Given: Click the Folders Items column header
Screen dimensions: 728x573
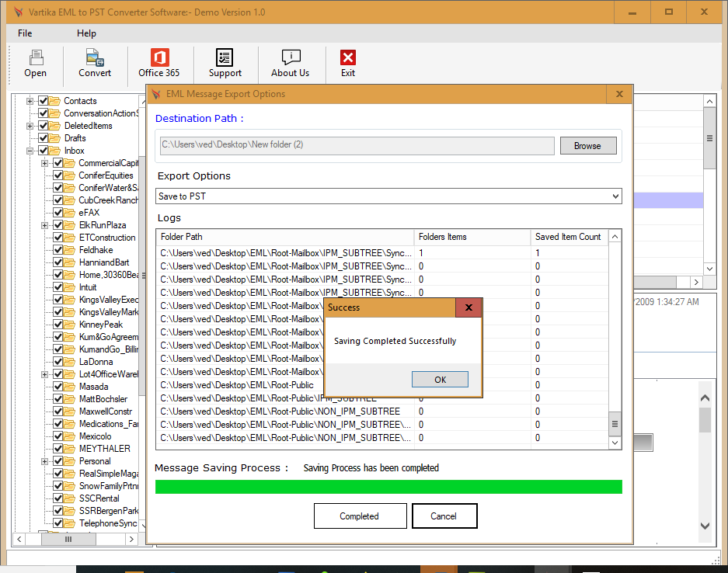Looking at the screenshot, I should coord(472,237).
